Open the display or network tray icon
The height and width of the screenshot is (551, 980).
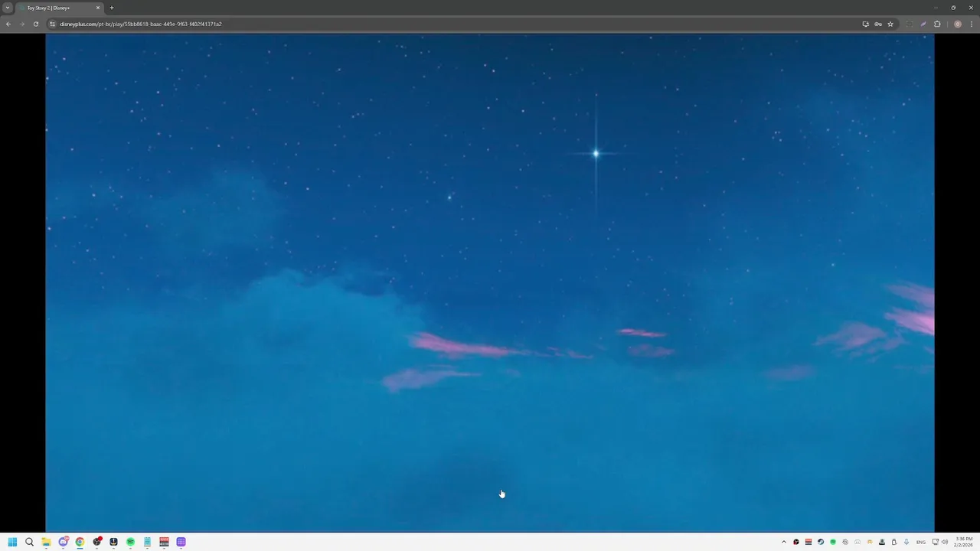coord(936,542)
